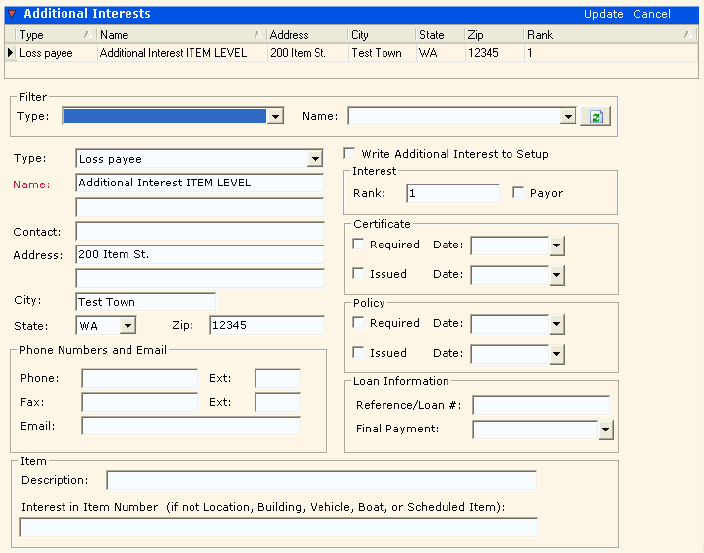Check Certificate Required checkbox

coord(359,244)
